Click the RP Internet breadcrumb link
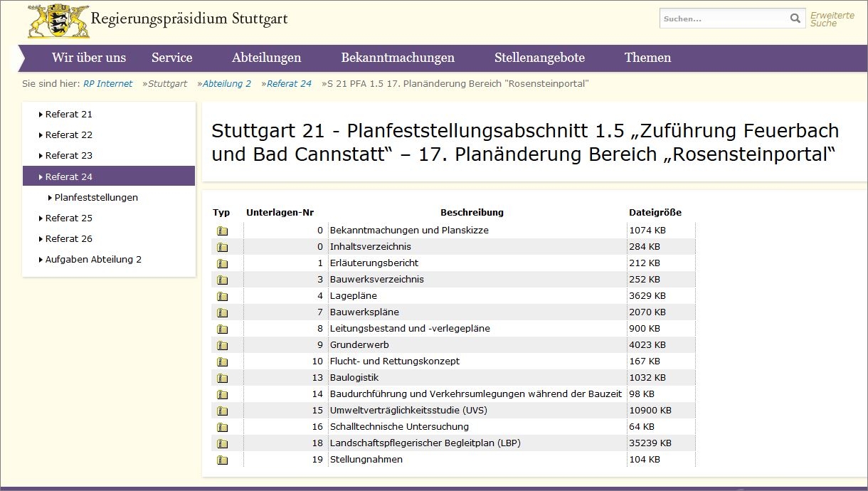The width and height of the screenshot is (868, 491). [x=107, y=84]
